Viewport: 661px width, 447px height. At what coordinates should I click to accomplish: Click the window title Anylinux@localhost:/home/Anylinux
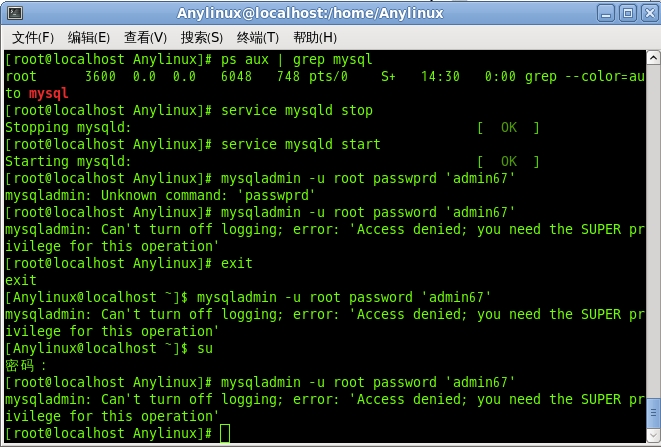(x=310, y=13)
